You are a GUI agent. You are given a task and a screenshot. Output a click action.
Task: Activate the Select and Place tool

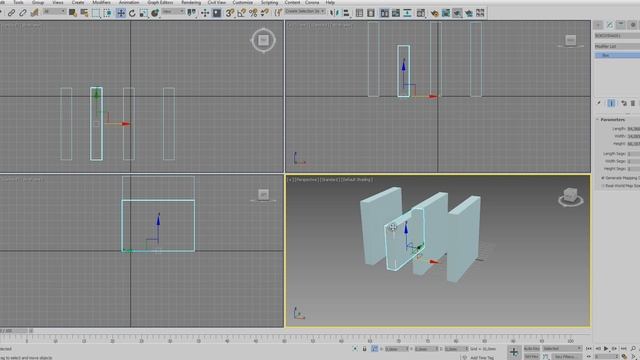pos(155,13)
